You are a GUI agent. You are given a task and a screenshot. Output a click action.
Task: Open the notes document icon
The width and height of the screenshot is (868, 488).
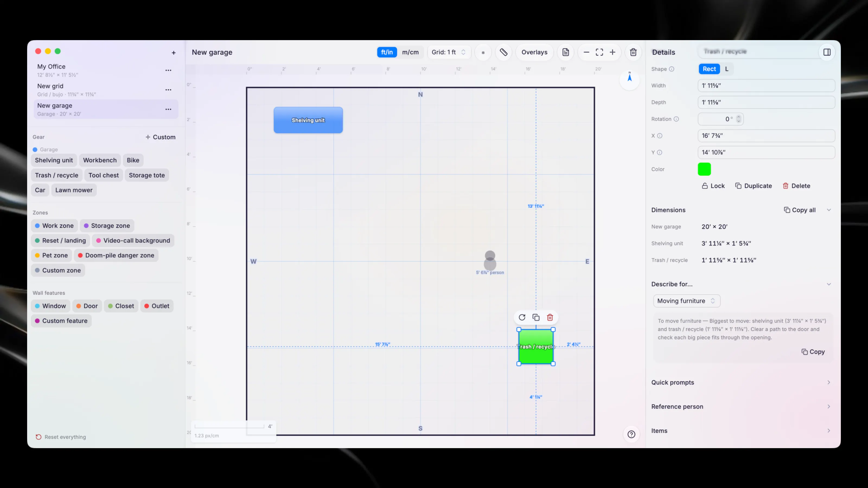tap(565, 52)
